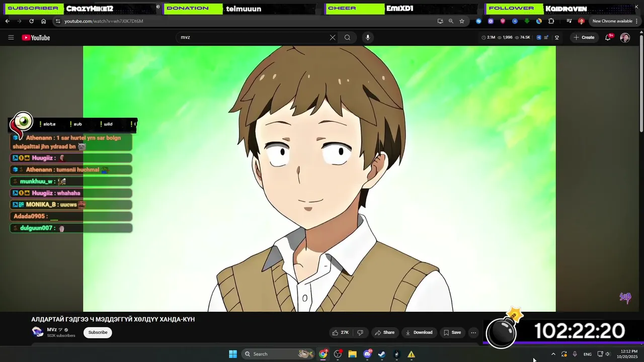The height and width of the screenshot is (362, 644).
Task: Open more actions three-dot menu
Action: click(473, 332)
